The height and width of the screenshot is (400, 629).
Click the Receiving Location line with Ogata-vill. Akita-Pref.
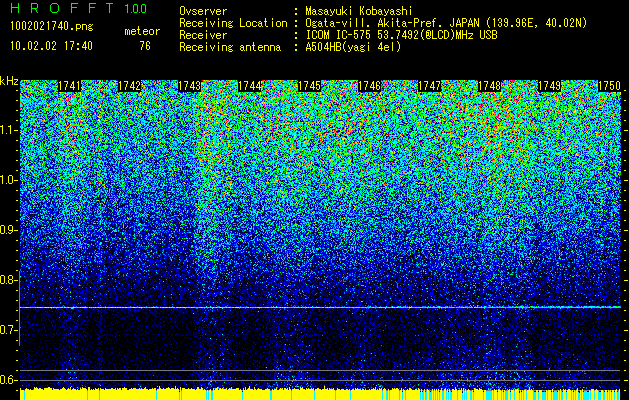382,23
